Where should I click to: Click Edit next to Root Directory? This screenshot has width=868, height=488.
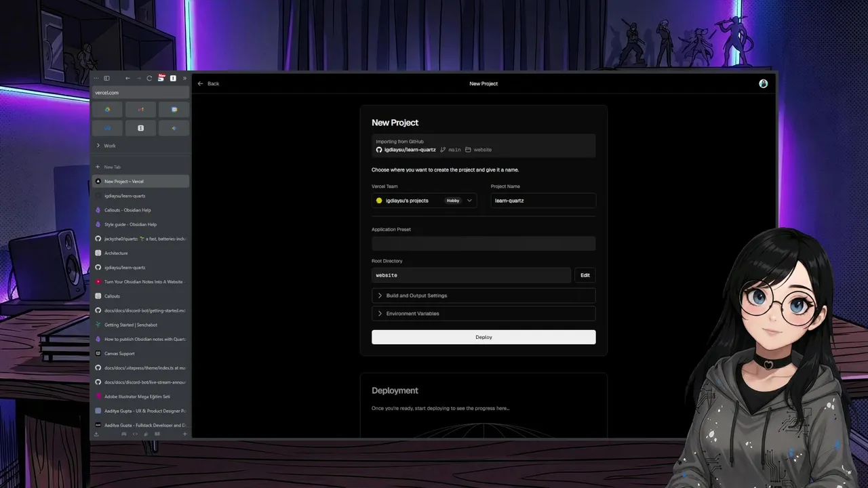tap(585, 275)
